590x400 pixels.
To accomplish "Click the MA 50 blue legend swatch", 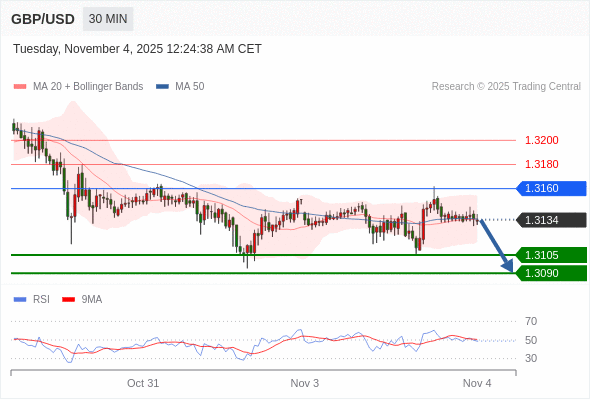I will (162, 87).
